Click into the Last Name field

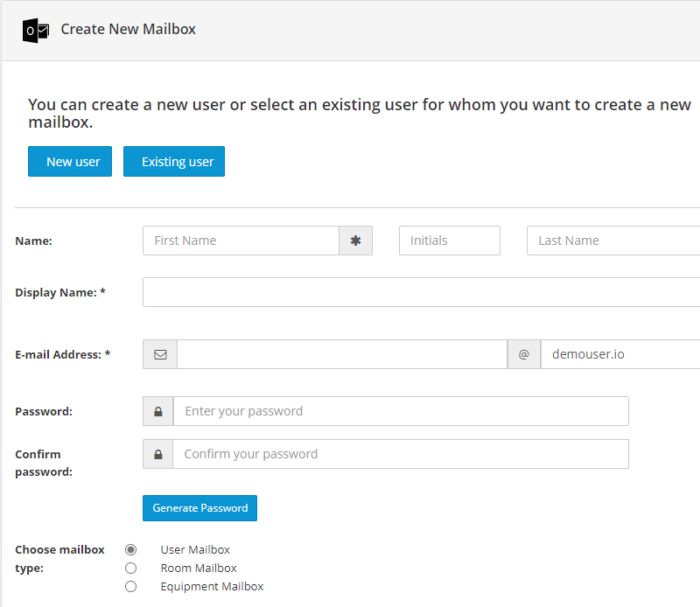tap(613, 241)
